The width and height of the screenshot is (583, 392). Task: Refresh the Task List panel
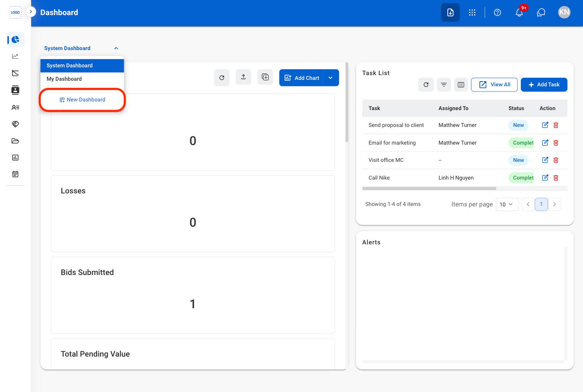point(426,85)
